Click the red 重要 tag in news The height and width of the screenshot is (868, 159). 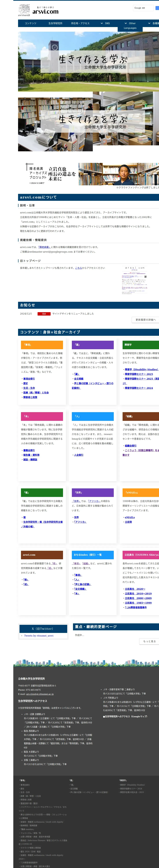(44, 314)
